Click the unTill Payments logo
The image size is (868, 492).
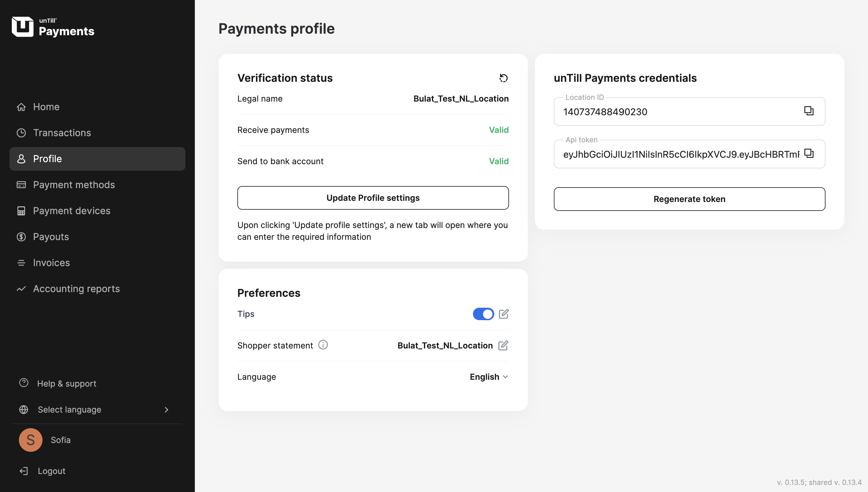pos(53,27)
